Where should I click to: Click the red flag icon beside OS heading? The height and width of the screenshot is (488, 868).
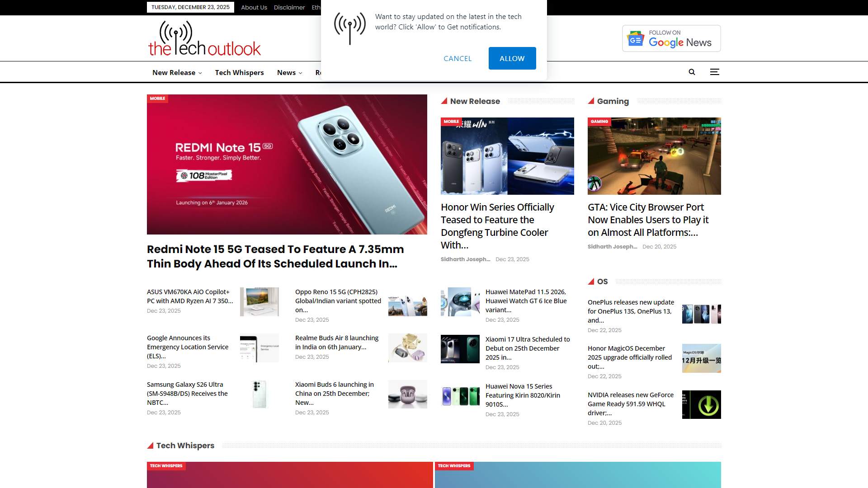pyautogui.click(x=591, y=281)
